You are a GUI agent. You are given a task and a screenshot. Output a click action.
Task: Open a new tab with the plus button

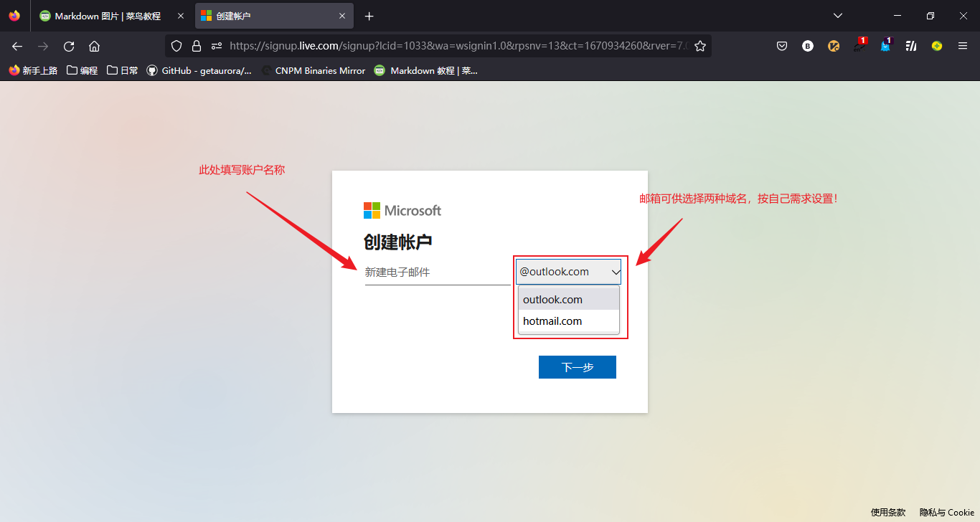pyautogui.click(x=369, y=16)
